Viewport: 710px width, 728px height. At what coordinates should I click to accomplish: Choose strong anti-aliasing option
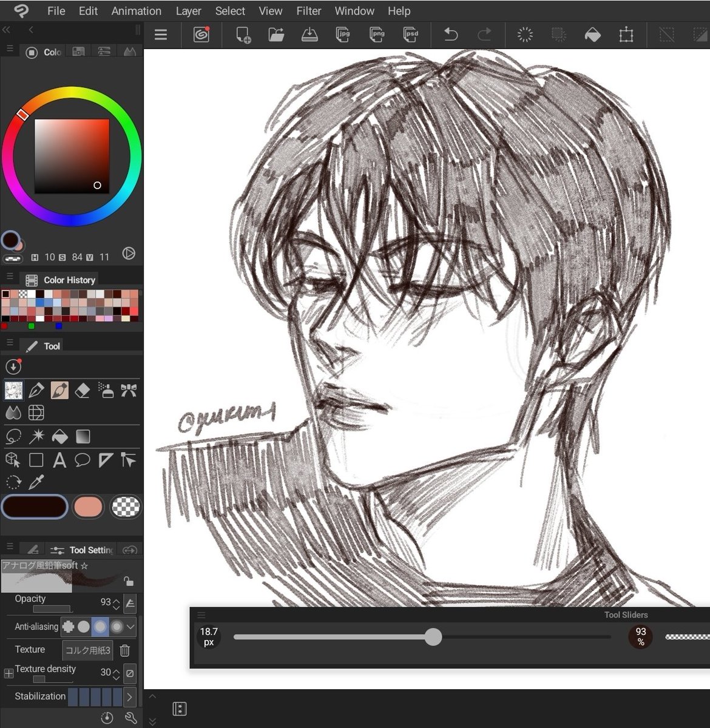[x=116, y=627]
